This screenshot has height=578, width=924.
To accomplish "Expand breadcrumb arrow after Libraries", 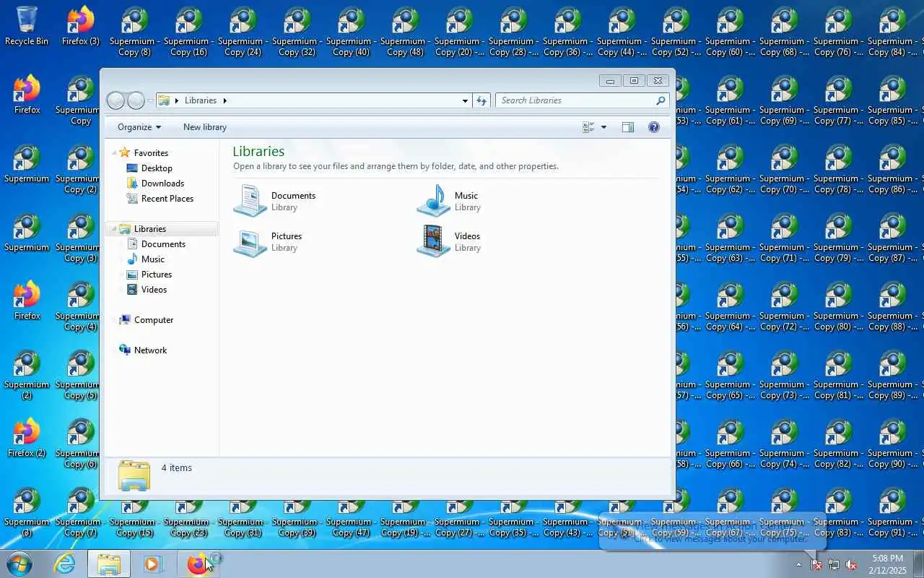I will pos(225,100).
